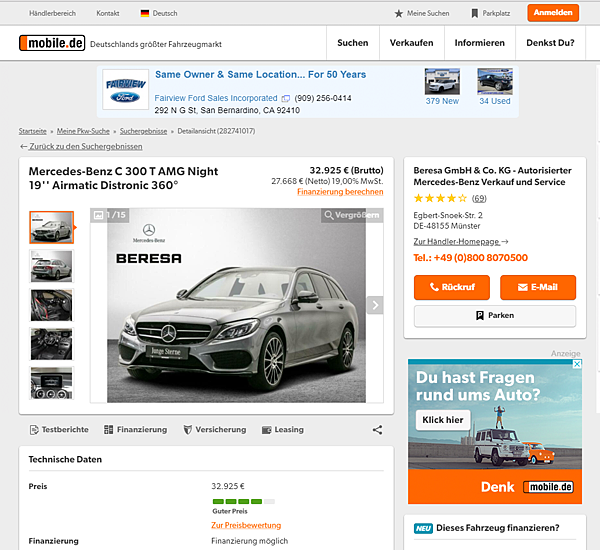This screenshot has height=550, width=600.
Task: Close the Du hast Fragen ad
Action: pos(577,364)
